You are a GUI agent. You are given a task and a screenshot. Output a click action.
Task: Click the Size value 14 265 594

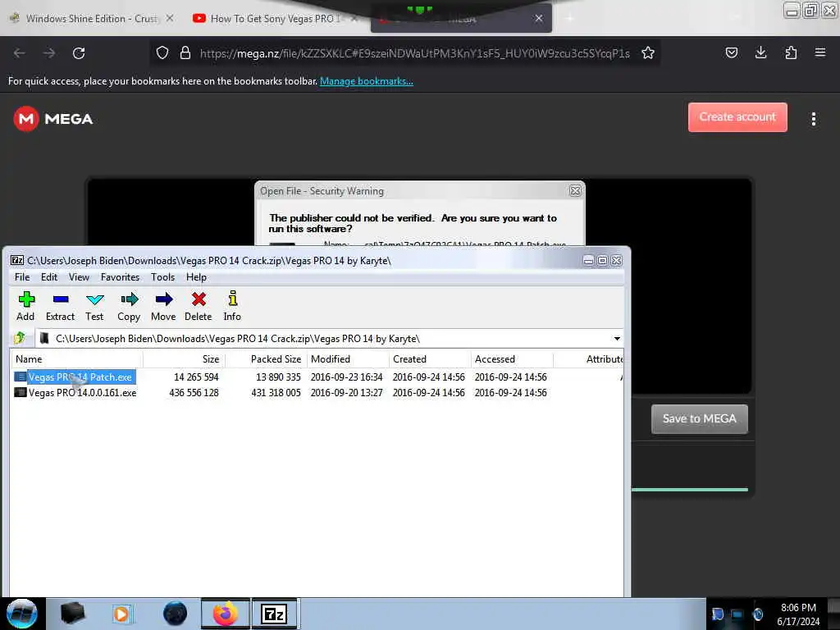pyautogui.click(x=196, y=377)
